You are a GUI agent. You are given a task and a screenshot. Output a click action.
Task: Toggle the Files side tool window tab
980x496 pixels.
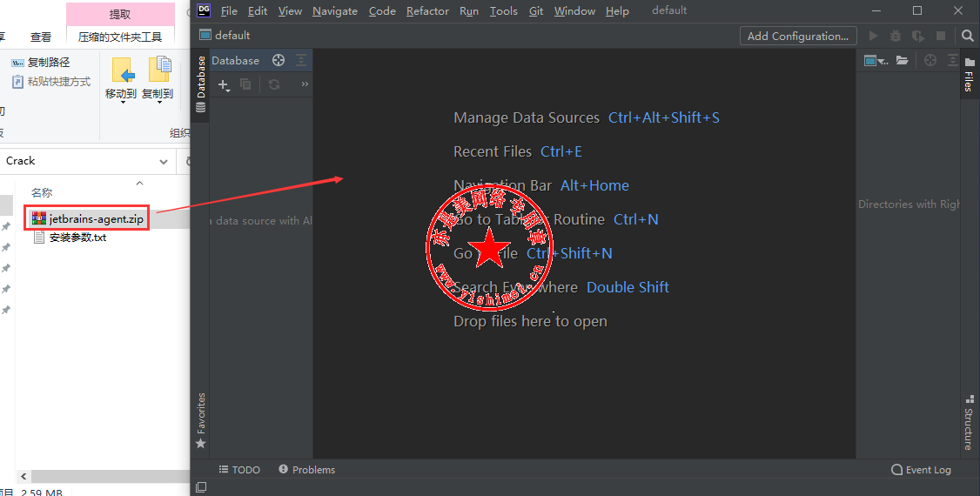(969, 75)
